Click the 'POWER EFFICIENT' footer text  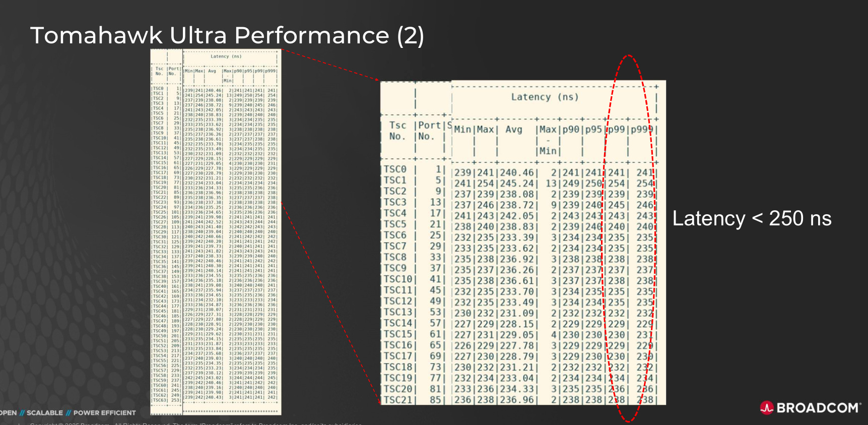point(105,413)
